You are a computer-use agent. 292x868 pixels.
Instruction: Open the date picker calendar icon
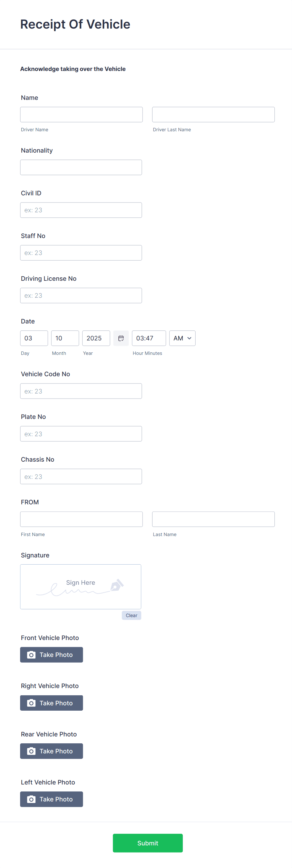[x=121, y=338]
